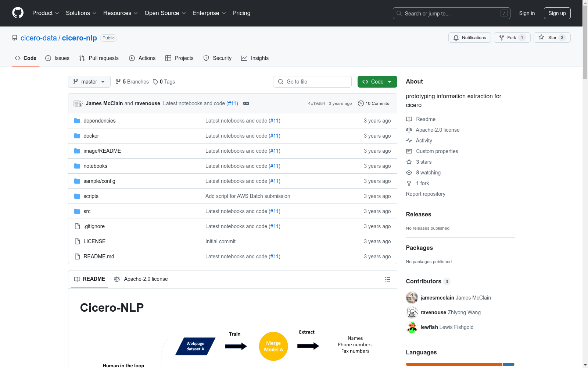Open the dependencies folder

coord(100,121)
